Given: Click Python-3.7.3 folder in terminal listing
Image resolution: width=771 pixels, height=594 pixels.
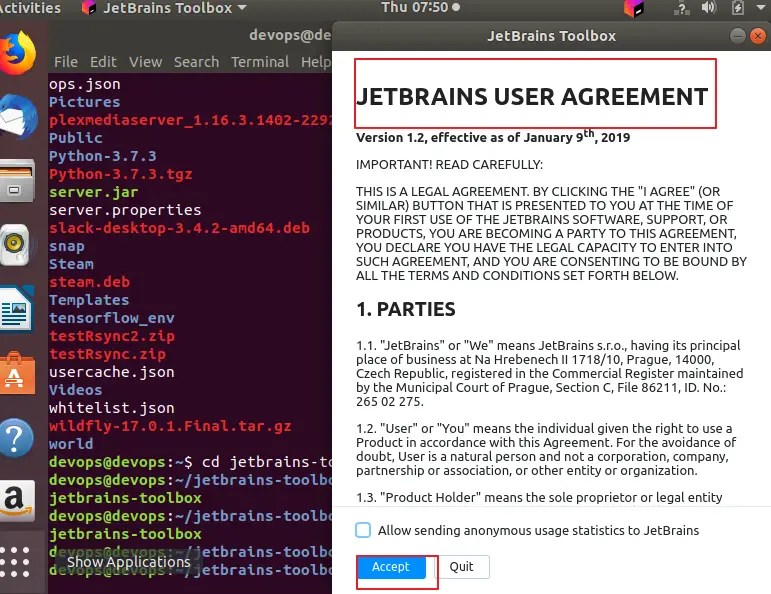Looking at the screenshot, I should coord(102,156).
